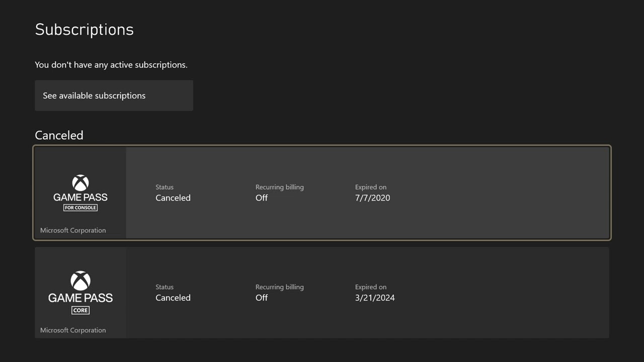Select the Game Pass Core logo
644x362 pixels.
coord(80,293)
